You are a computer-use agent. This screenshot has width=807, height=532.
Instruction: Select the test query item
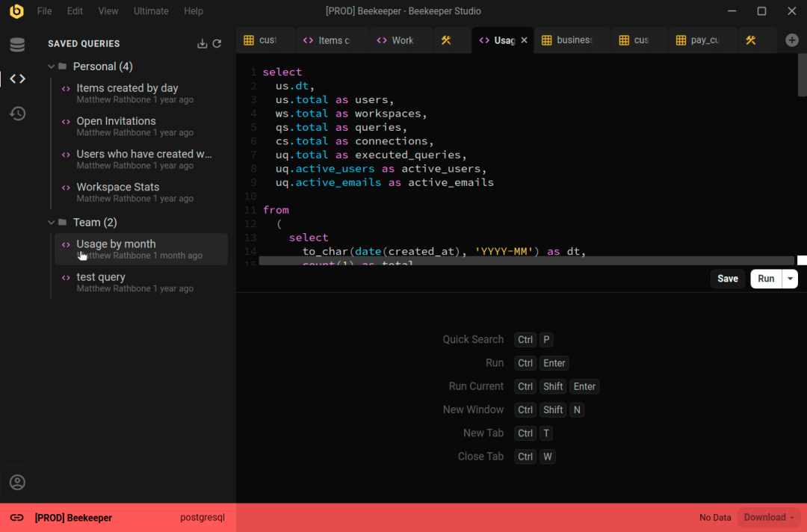tap(101, 277)
